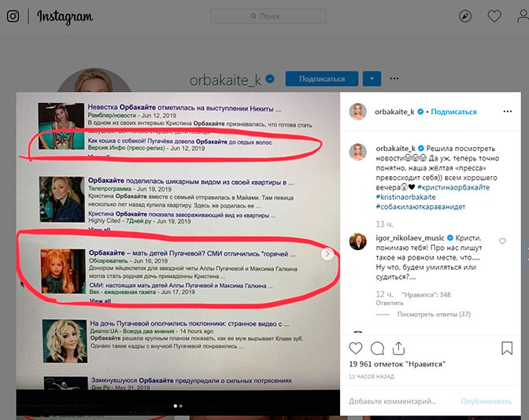529x420 pixels.
Task: Click headline Как кошка с собакой
Action: pyautogui.click(x=179, y=142)
